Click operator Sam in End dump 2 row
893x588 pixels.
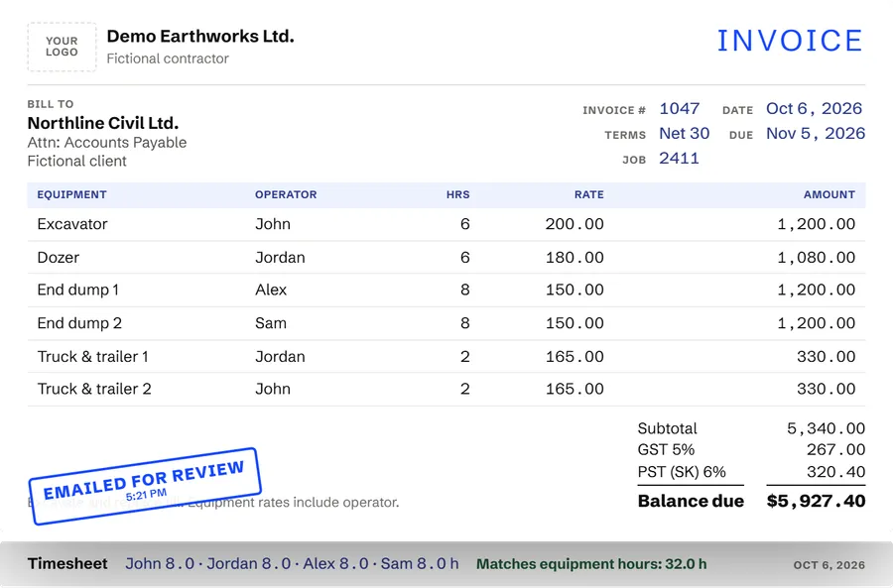click(271, 323)
